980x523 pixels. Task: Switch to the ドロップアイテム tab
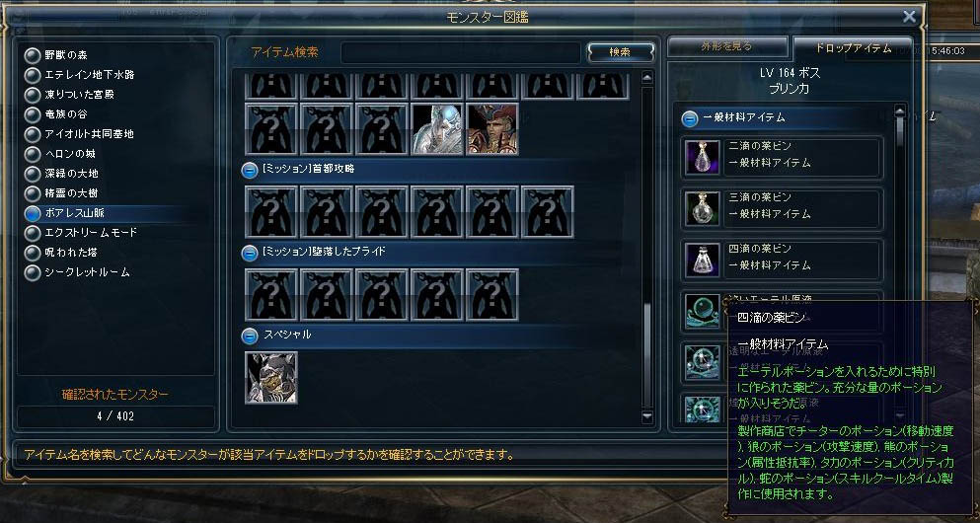tap(853, 48)
